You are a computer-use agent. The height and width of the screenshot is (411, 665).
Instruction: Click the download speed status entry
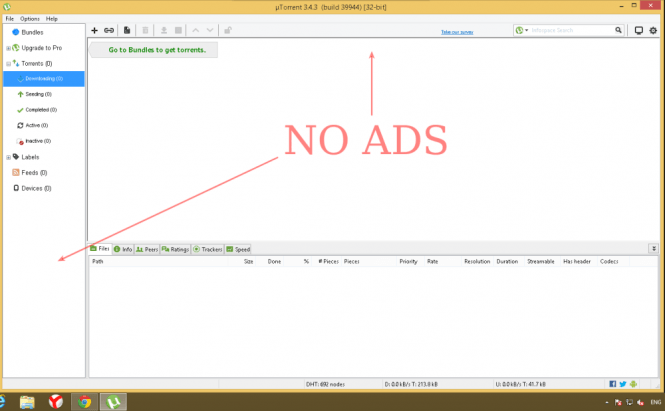point(411,384)
